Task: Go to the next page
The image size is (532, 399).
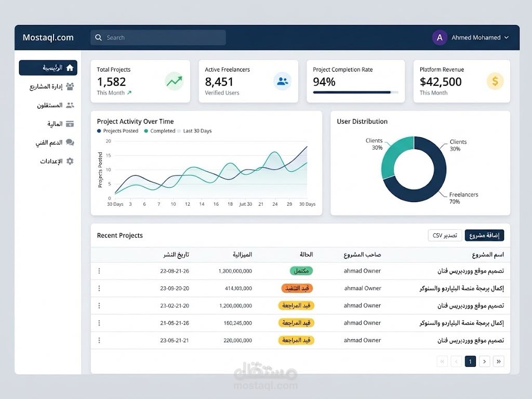Action: (485, 362)
